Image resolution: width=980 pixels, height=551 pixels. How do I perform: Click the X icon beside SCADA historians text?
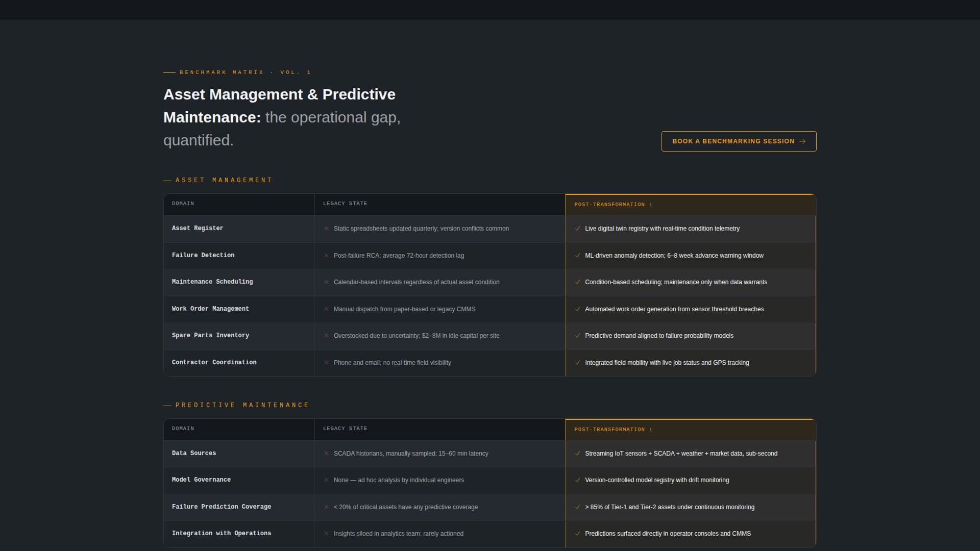pyautogui.click(x=326, y=454)
